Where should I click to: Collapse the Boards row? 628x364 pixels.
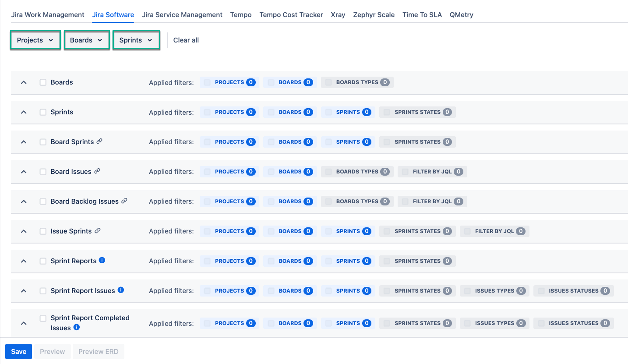pos(24,82)
